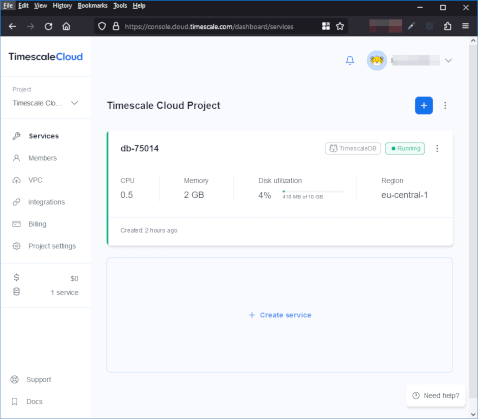The image size is (478, 419).
Task: Click the vertical scrollbar up arrow
Action: click(x=473, y=41)
